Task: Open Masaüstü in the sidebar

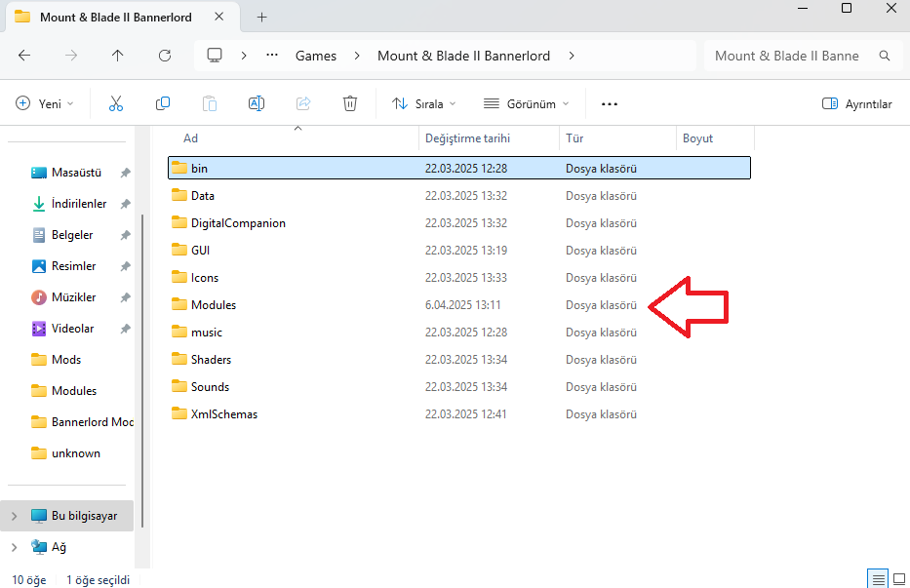Action: [76, 173]
